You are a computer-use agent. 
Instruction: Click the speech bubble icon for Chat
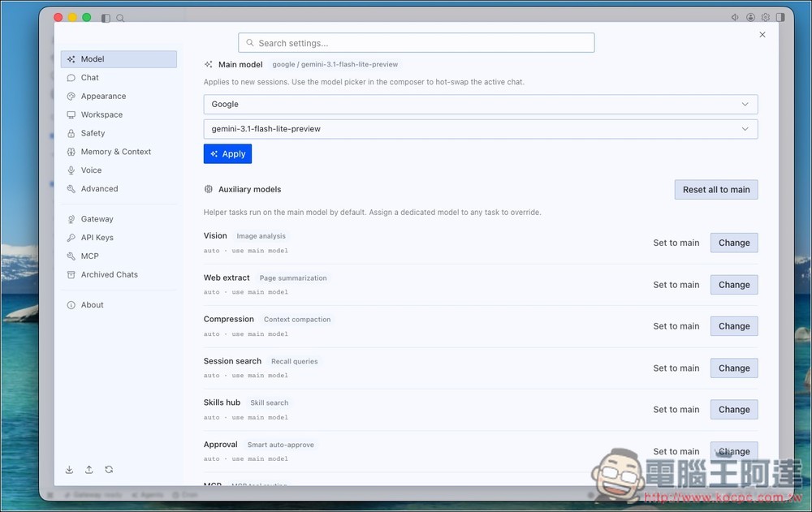pos(71,78)
